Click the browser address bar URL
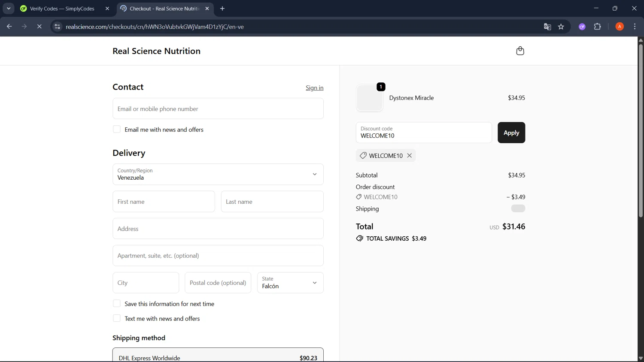This screenshot has width=644, height=362. [x=155, y=27]
